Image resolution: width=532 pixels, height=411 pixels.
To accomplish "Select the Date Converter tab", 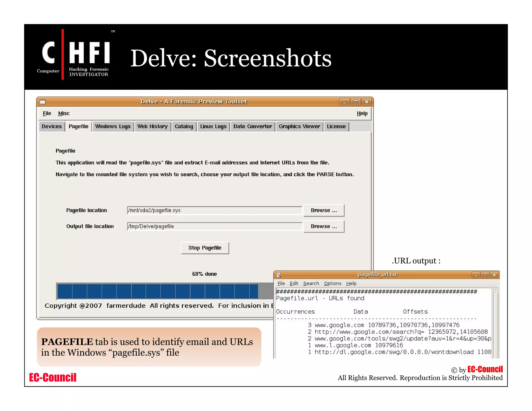I will tap(252, 127).
